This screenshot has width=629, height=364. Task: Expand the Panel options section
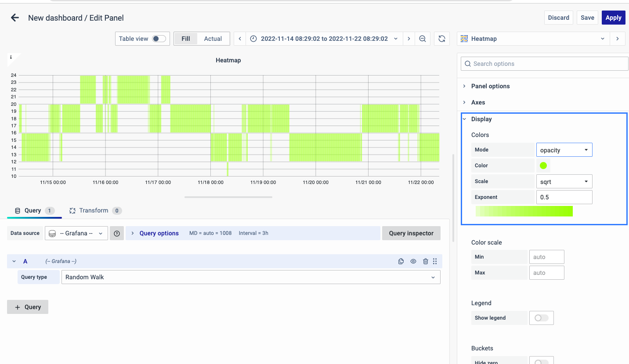coord(490,86)
